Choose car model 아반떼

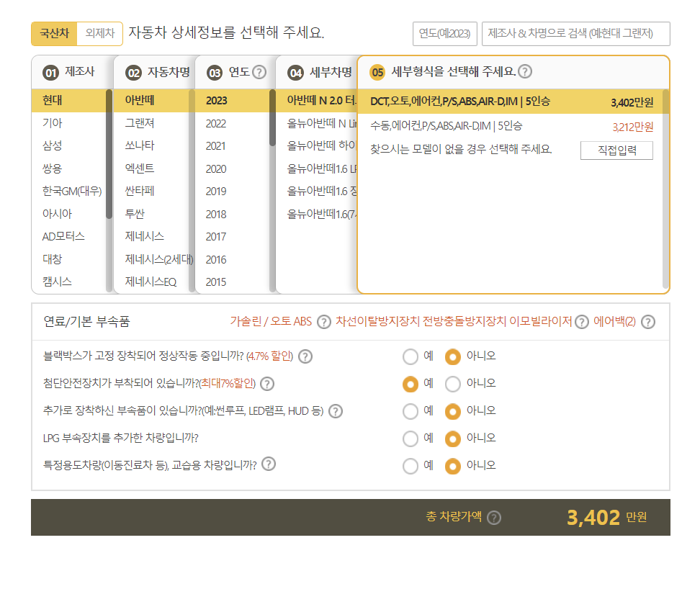tap(152, 100)
